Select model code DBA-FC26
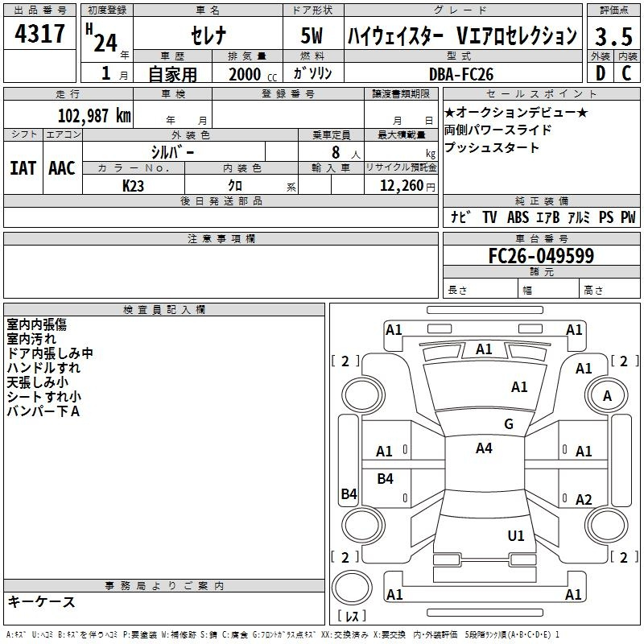The image size is (644, 644). pos(460,75)
